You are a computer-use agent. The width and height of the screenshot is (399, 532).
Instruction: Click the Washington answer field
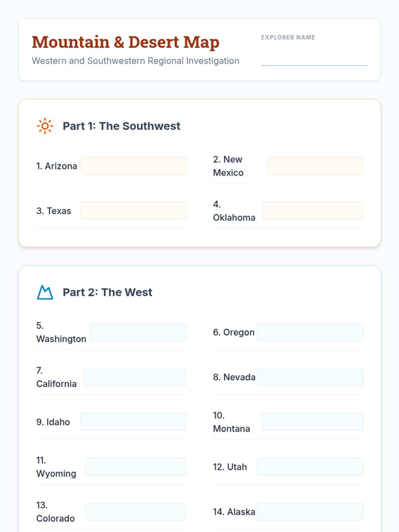tap(138, 332)
